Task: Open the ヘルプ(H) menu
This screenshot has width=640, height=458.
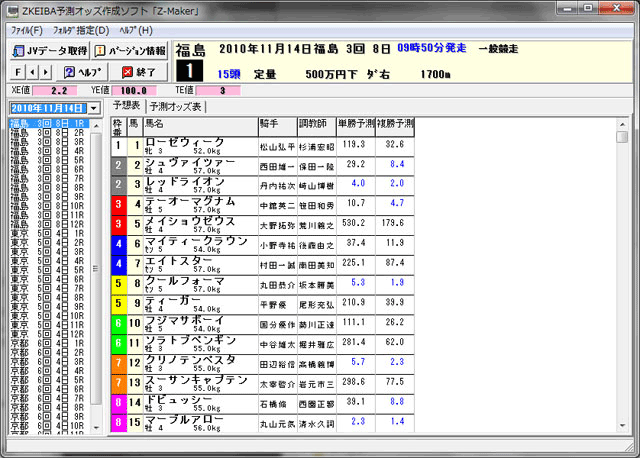Action: click(136, 31)
